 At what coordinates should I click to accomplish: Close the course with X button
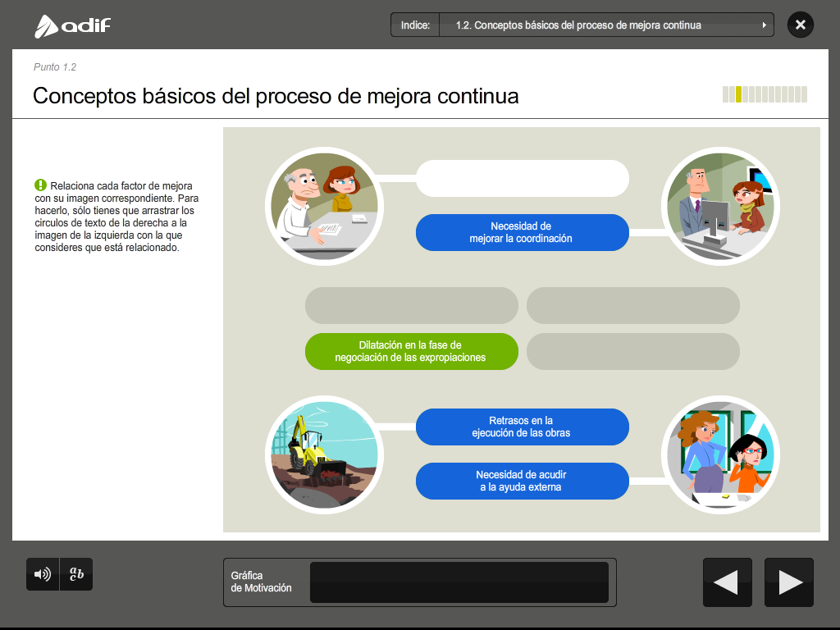(800, 25)
